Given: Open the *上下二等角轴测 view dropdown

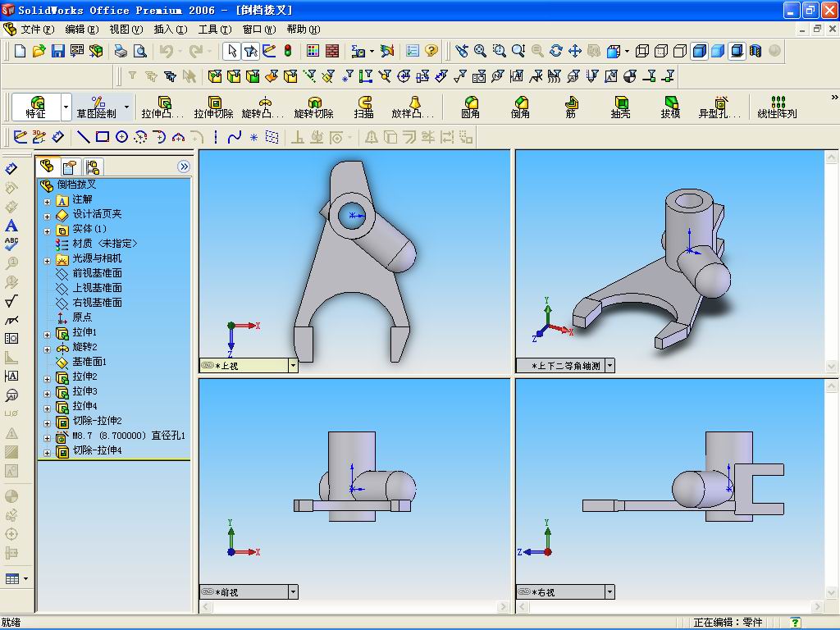Looking at the screenshot, I should pos(609,365).
